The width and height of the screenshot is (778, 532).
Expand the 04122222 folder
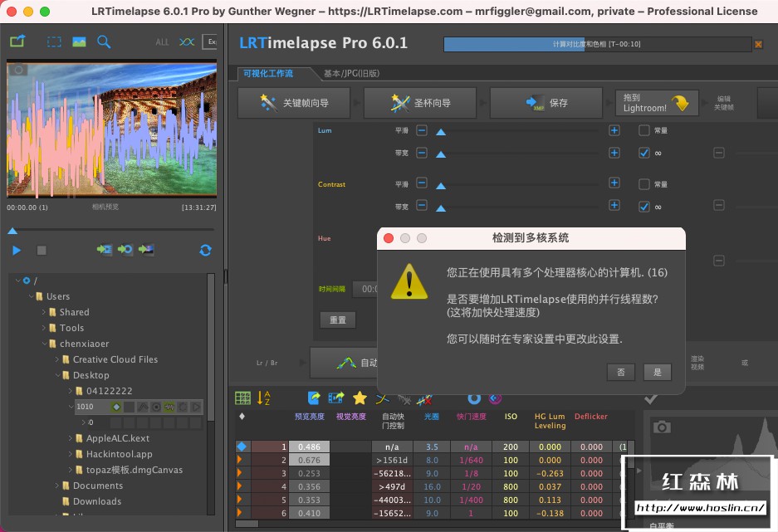71,391
